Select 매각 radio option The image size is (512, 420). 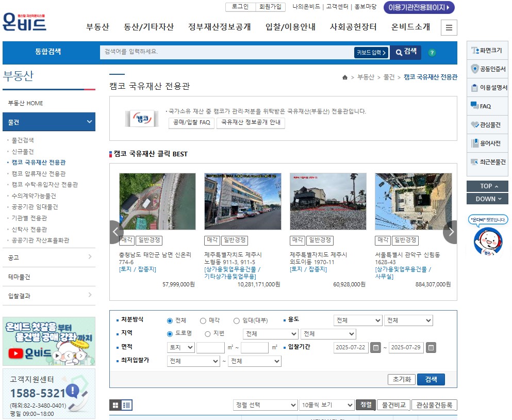[203, 320]
